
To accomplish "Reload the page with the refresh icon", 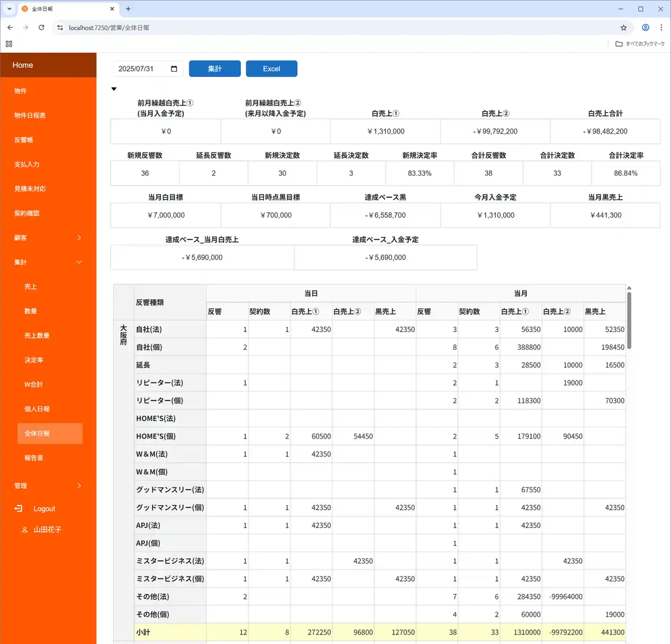I will click(41, 28).
